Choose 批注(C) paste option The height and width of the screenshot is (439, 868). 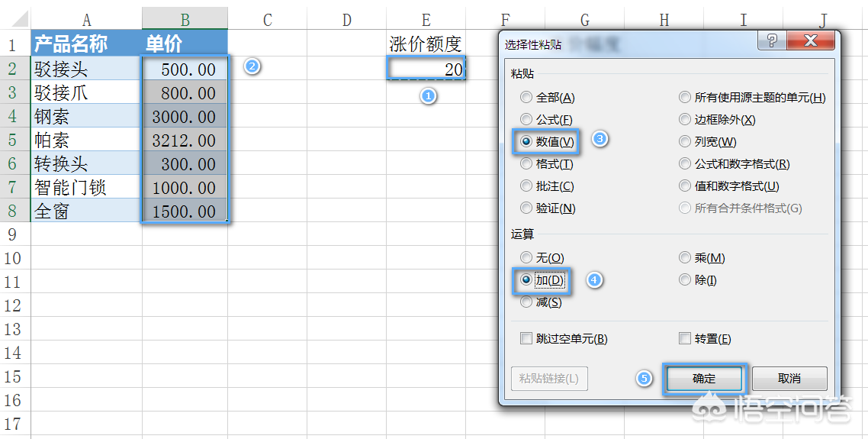coord(526,186)
